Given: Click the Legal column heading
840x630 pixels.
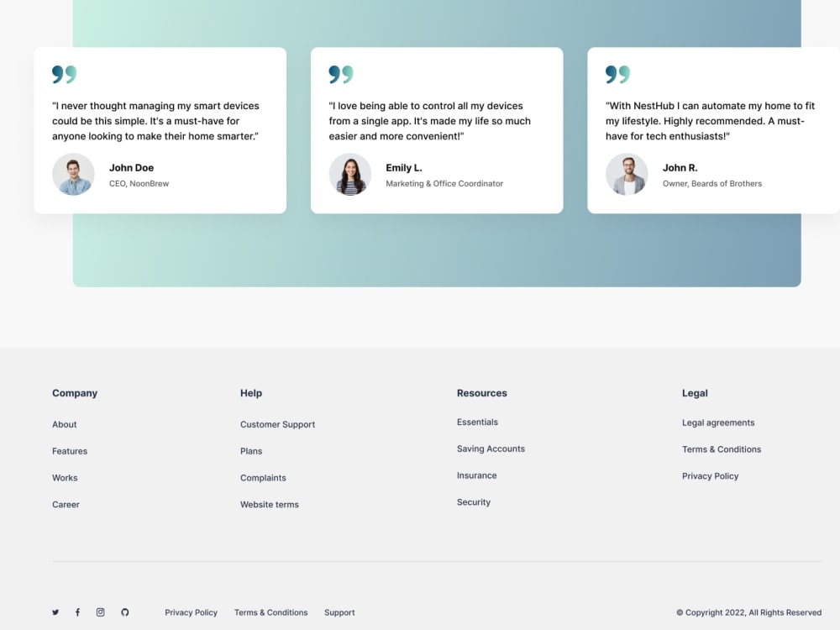Looking at the screenshot, I should click(x=695, y=393).
